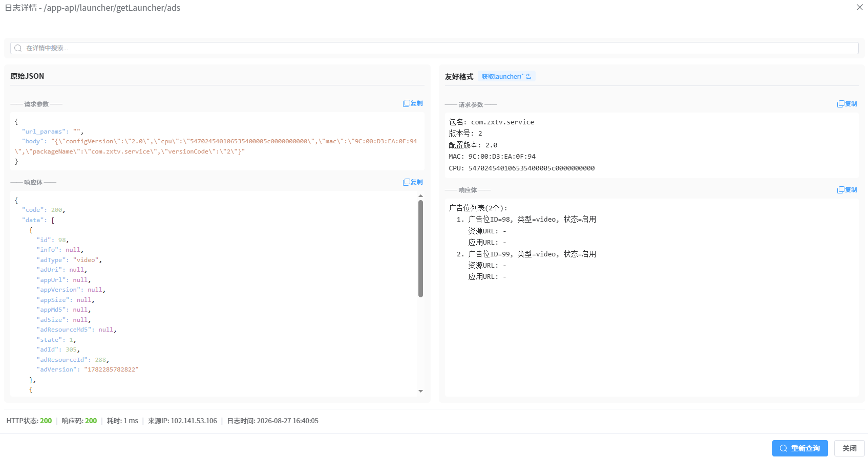Click the search magnifier icon in details
This screenshot has height=458, width=868.
coord(18,48)
